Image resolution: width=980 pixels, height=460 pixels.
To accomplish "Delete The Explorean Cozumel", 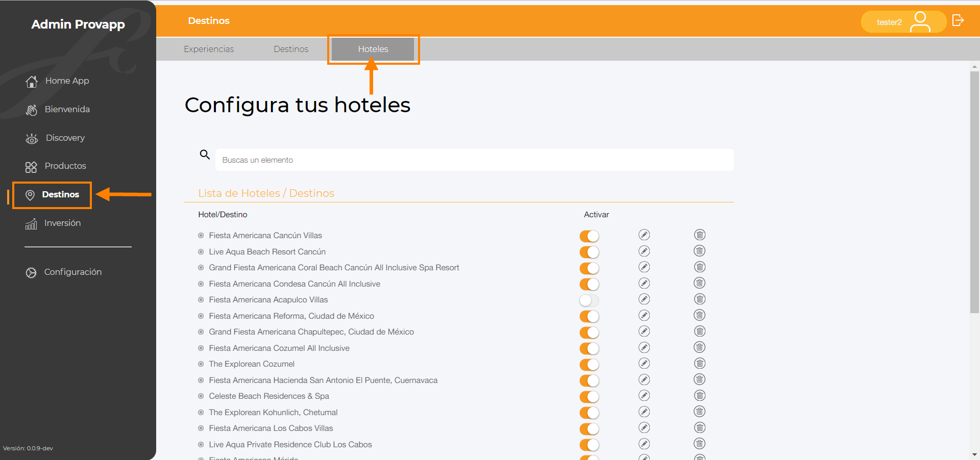I will [700, 363].
